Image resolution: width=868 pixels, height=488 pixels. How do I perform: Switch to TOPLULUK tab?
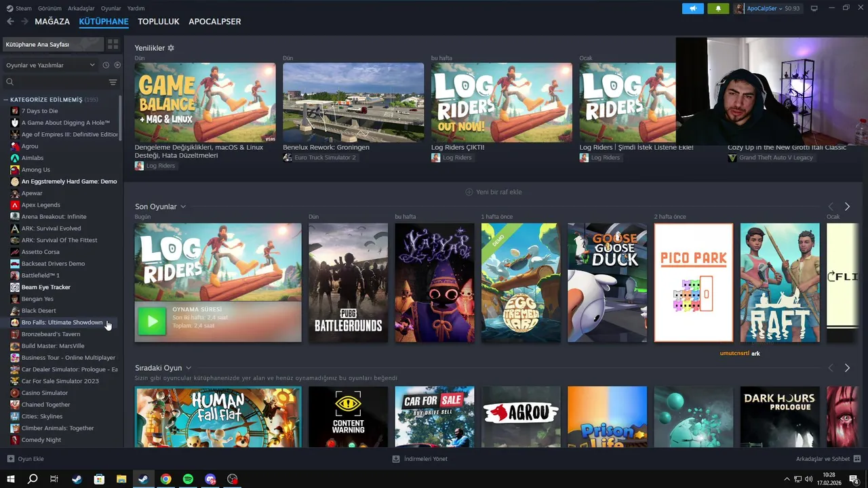pyautogui.click(x=159, y=22)
